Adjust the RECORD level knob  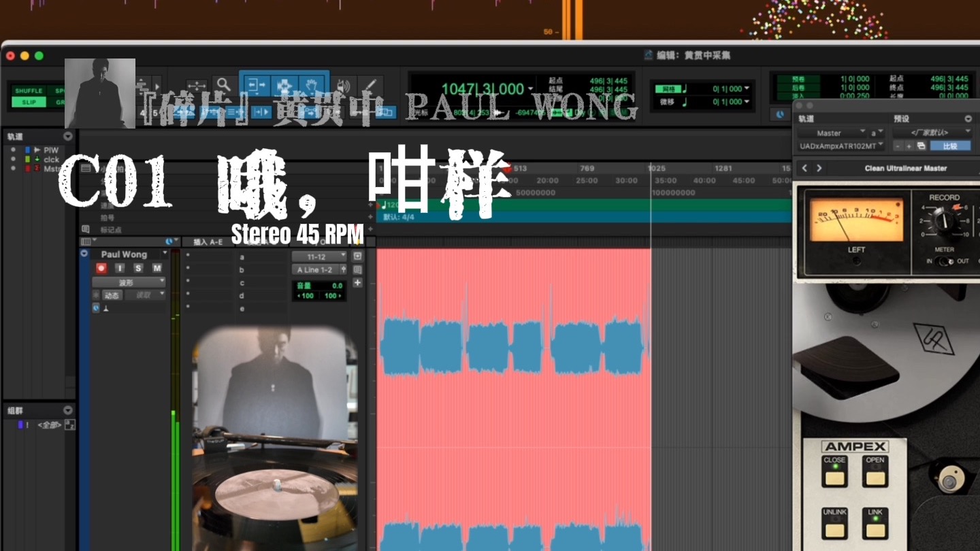pos(944,220)
